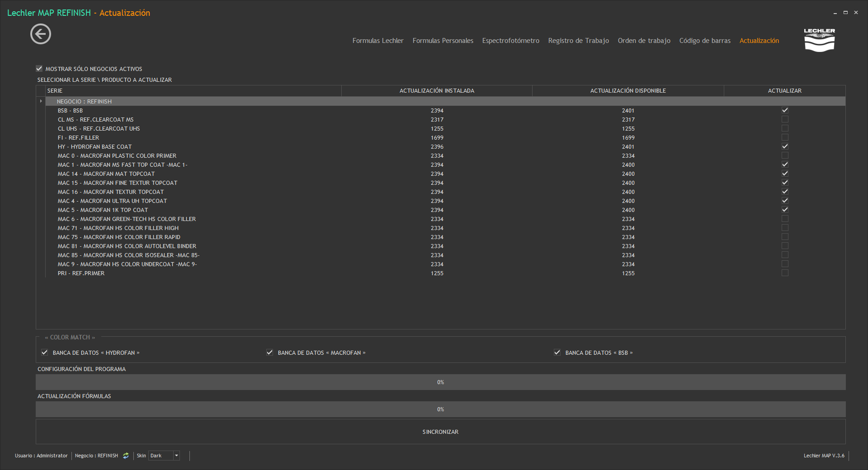
Task: Enable update for CL MS - REF.CLEARCOAT MS
Action: (x=785, y=119)
